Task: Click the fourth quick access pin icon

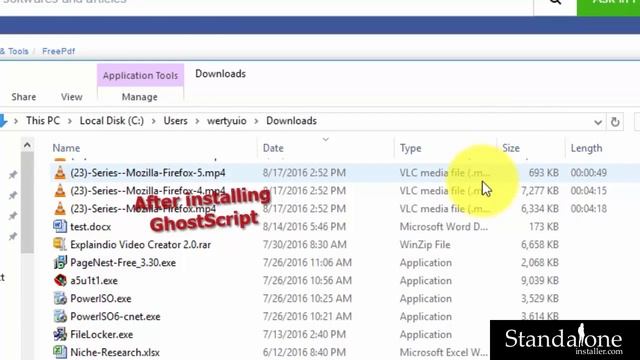Action: tap(13, 236)
